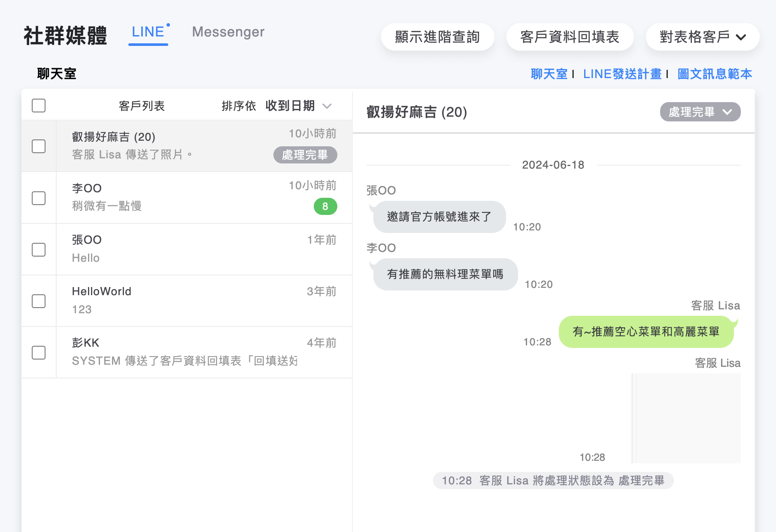Select the LINE tab
Viewport: 776px width, 532px height.
[148, 32]
